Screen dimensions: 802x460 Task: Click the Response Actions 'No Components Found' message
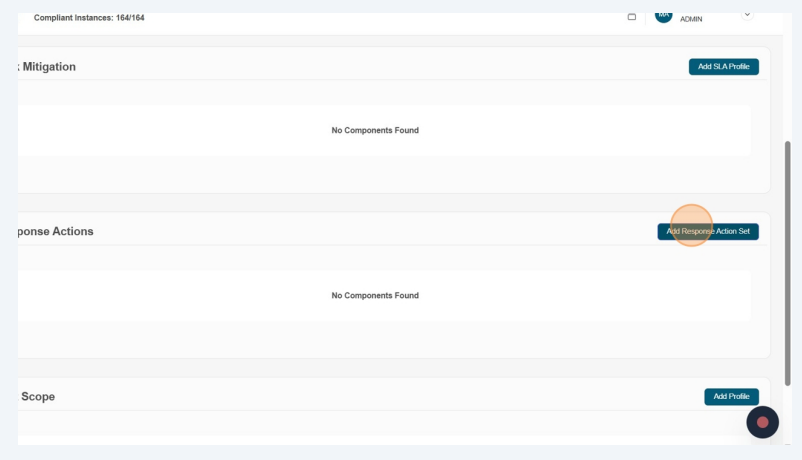click(375, 296)
